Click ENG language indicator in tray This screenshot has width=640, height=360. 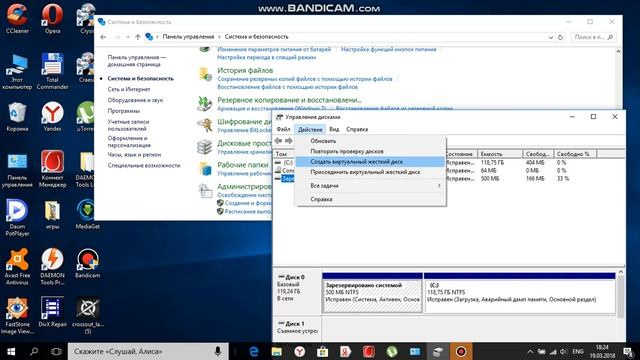pyautogui.click(x=578, y=351)
